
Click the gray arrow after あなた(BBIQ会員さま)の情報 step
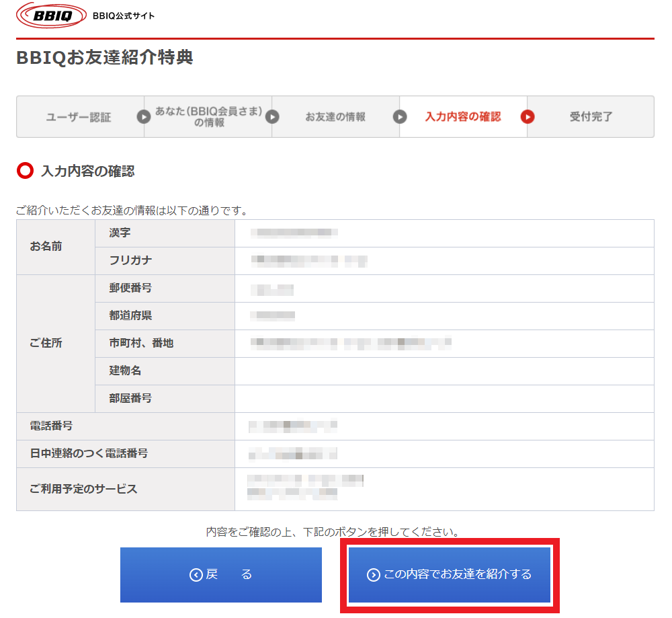tap(271, 117)
